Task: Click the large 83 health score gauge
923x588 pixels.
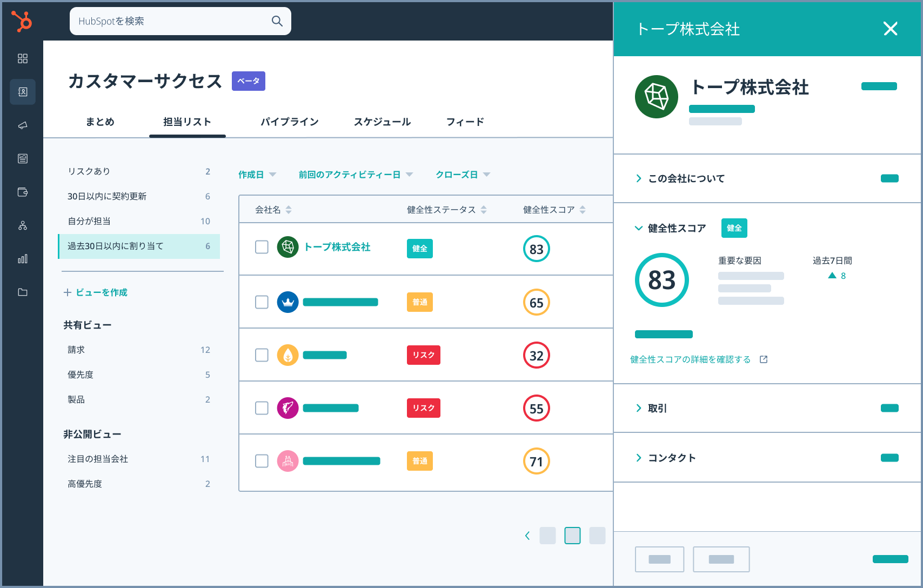Action: pos(662,280)
